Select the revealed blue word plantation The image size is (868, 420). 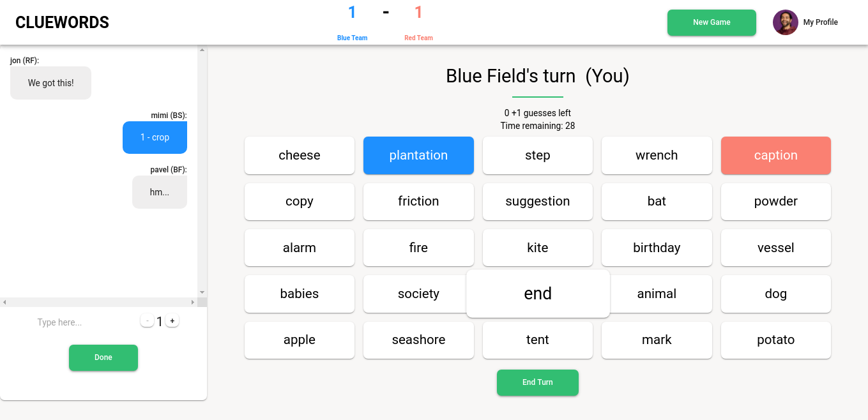[x=418, y=155]
